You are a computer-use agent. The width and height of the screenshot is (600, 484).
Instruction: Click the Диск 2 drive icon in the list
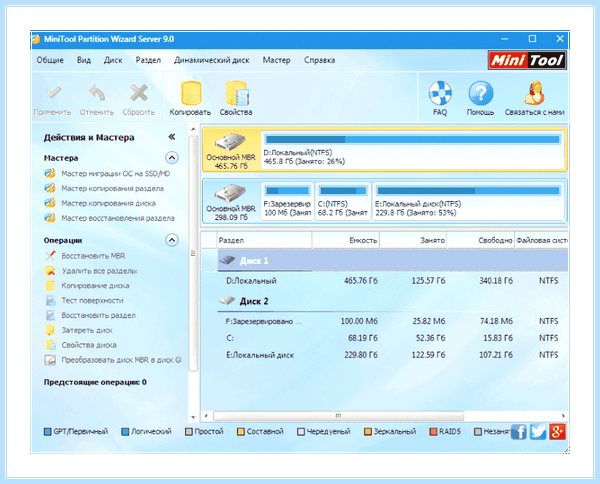pos(227,301)
